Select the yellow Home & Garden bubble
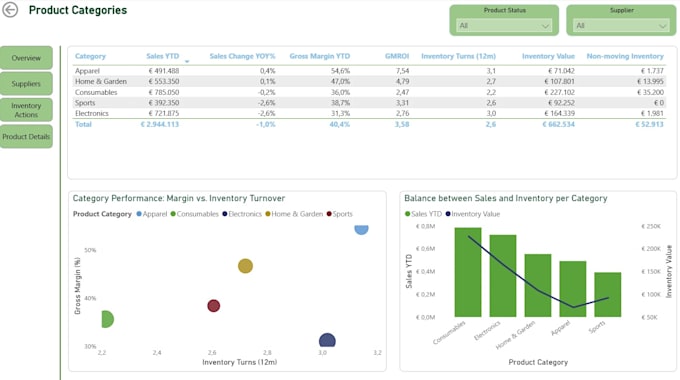The width and height of the screenshot is (680, 380). (x=245, y=266)
